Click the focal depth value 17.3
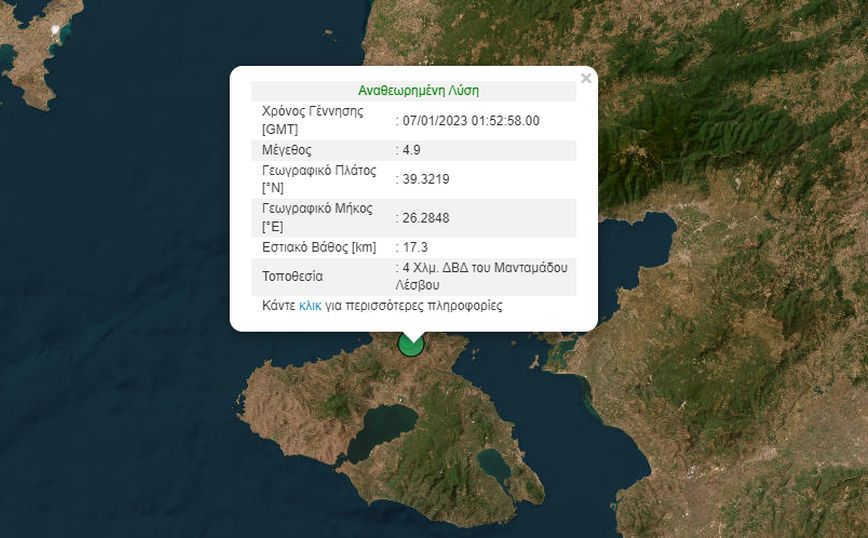 point(415,247)
